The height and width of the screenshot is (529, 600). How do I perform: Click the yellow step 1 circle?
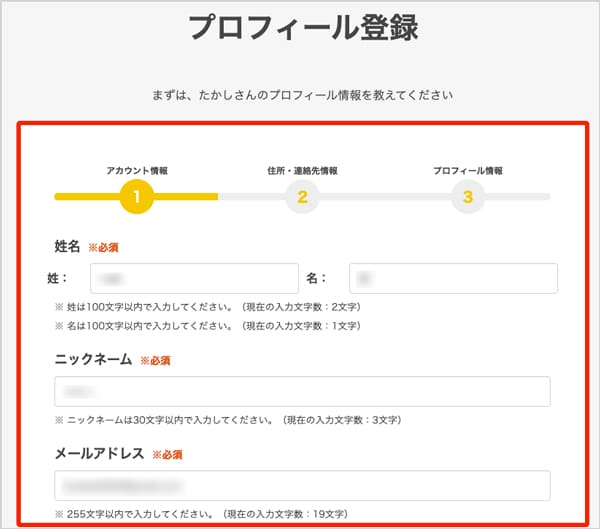[136, 197]
